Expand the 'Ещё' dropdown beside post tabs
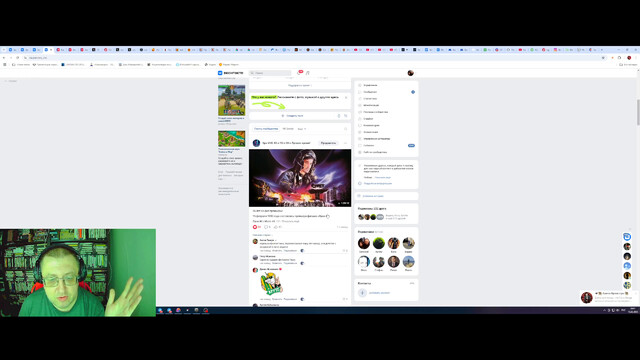This screenshot has width=640, height=360. tap(301, 129)
